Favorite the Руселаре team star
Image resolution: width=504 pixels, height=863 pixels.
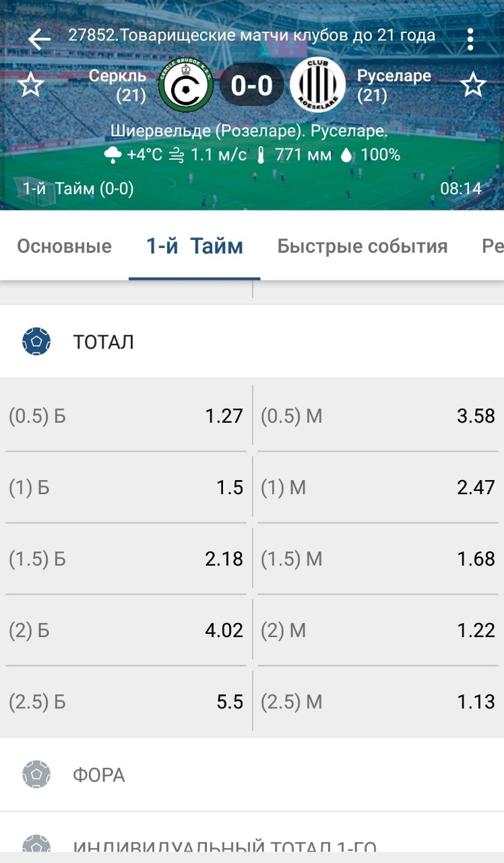tap(473, 86)
